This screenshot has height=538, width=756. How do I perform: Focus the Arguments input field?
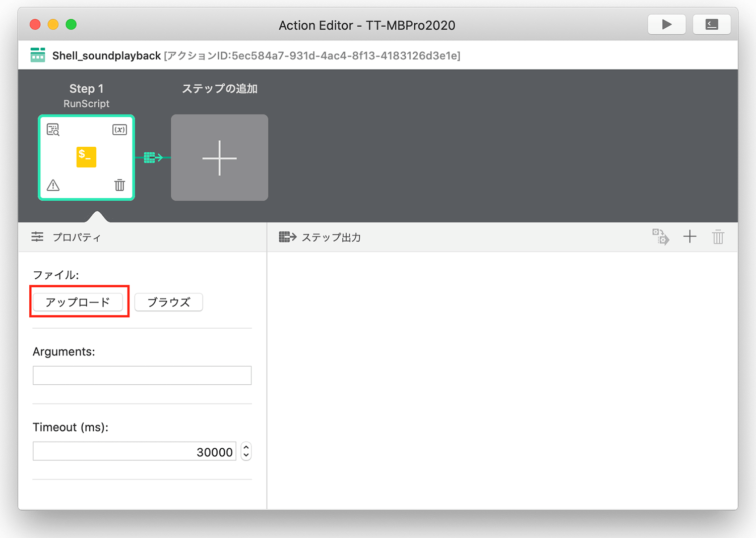(x=142, y=375)
